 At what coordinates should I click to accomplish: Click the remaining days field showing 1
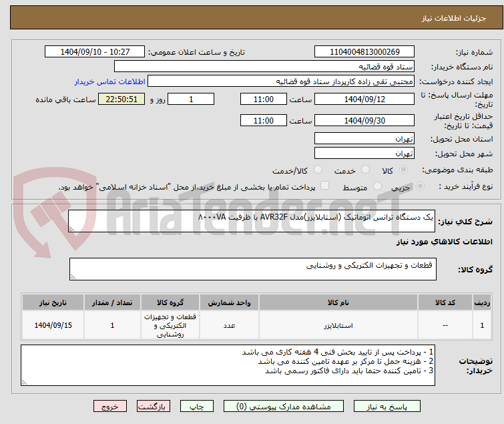coord(191,99)
